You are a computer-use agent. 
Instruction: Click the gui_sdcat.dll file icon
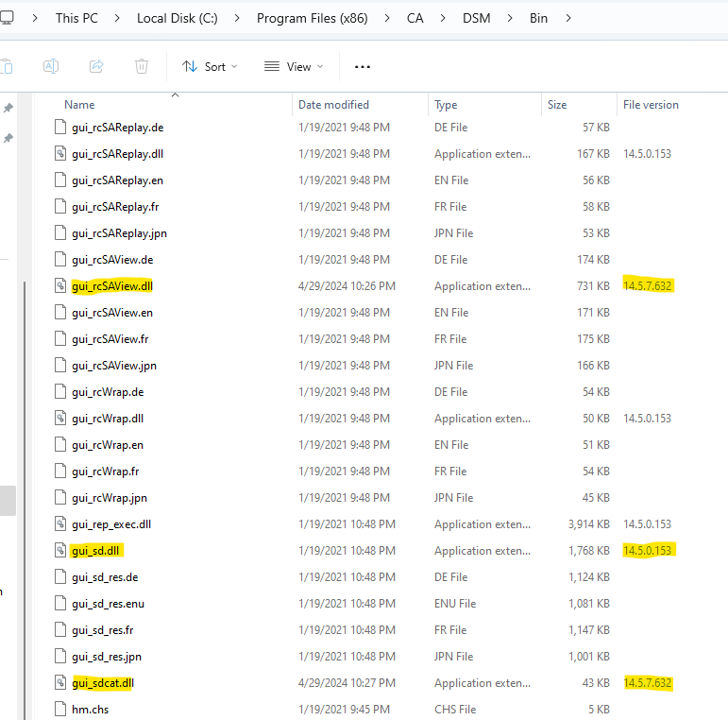point(61,682)
